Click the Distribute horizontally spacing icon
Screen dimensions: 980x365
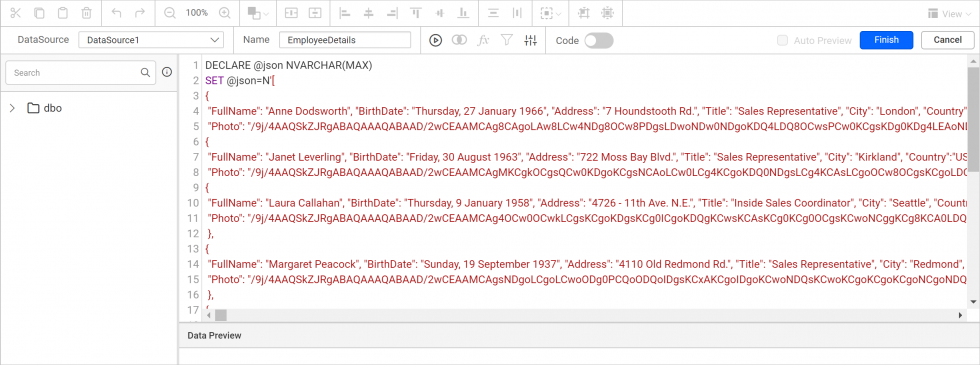click(517, 13)
